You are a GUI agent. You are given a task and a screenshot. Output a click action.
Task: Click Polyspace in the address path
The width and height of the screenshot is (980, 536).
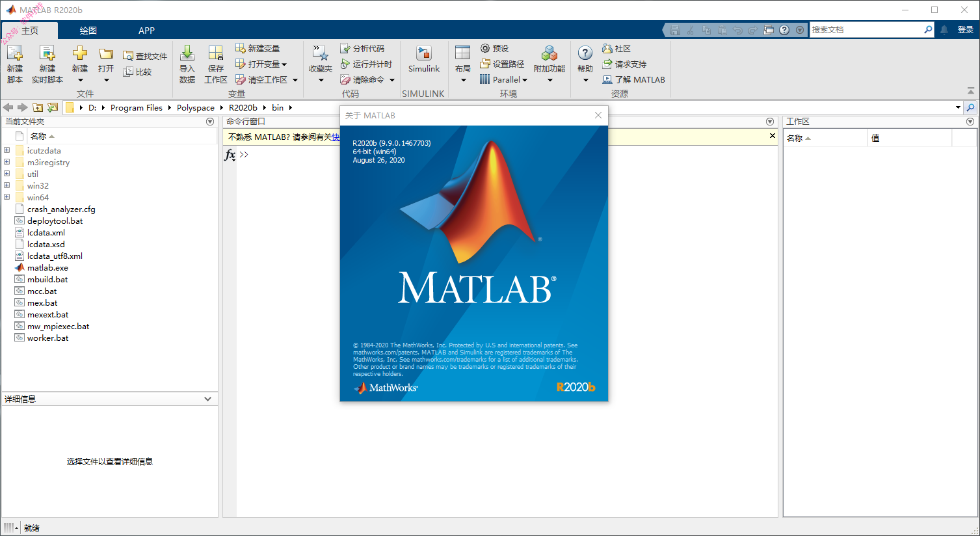tap(196, 107)
